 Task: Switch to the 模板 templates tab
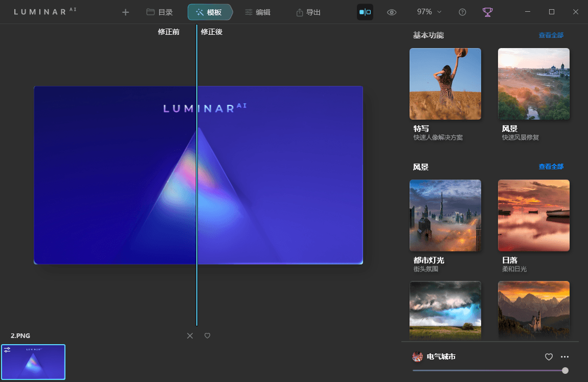(209, 12)
